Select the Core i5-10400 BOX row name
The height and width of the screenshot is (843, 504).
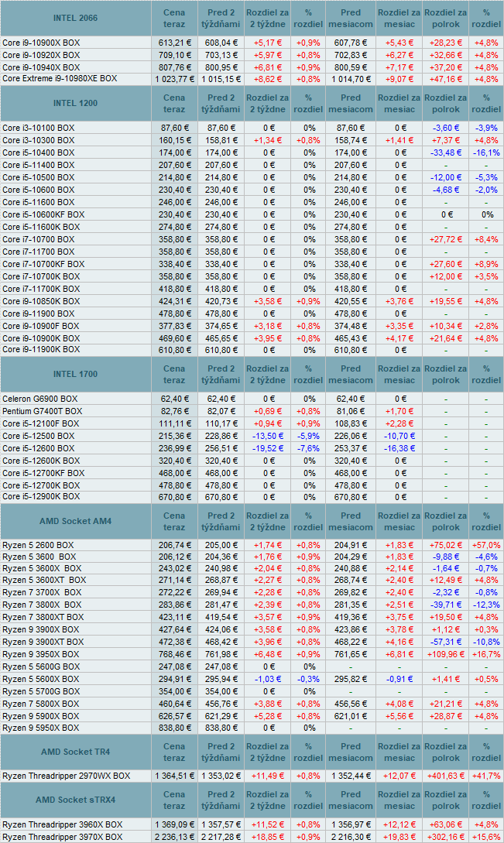pyautogui.click(x=38, y=152)
